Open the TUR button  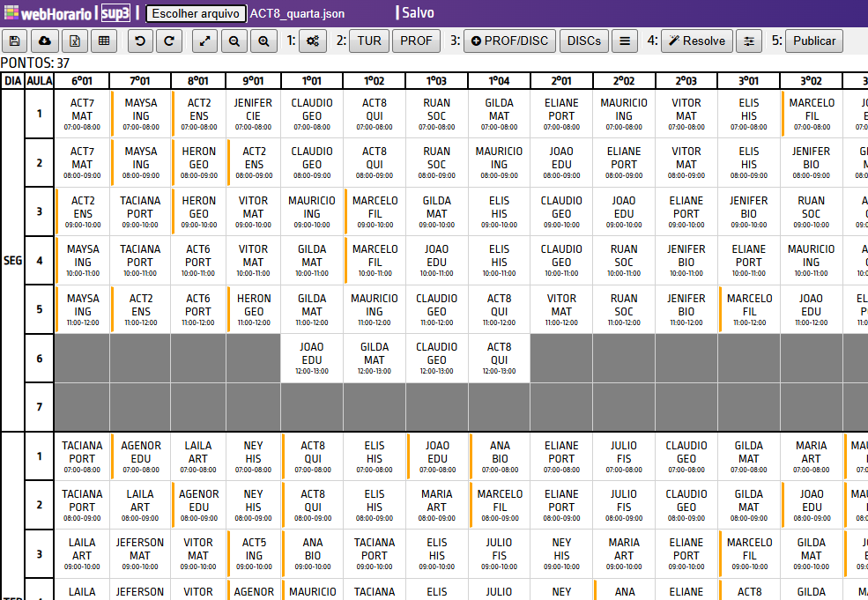tap(369, 41)
